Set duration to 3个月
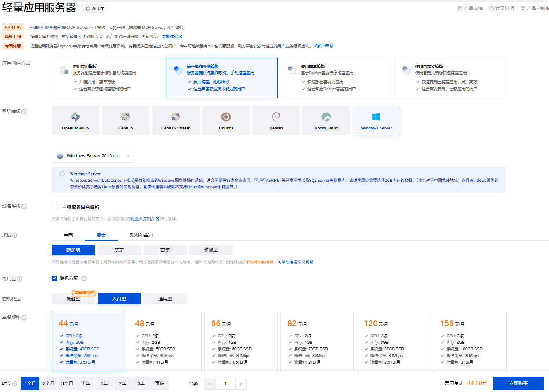 click(x=67, y=383)
